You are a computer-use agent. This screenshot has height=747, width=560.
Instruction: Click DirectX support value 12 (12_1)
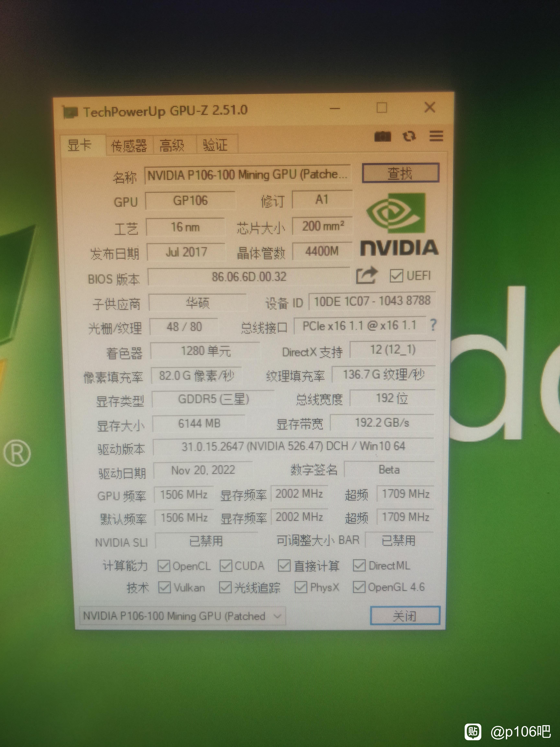[393, 350]
